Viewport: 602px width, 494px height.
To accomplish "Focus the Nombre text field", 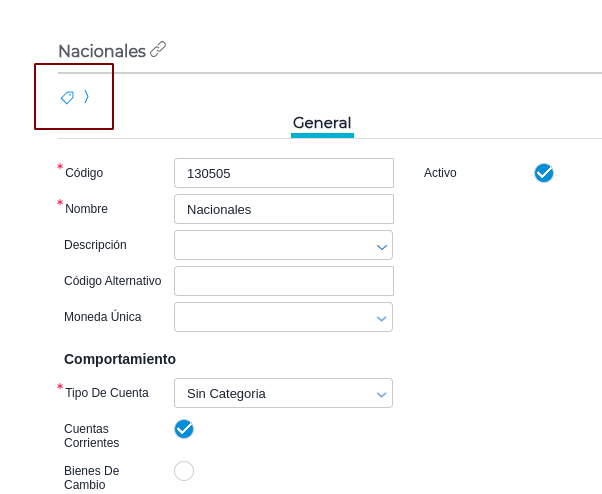I will (283, 209).
